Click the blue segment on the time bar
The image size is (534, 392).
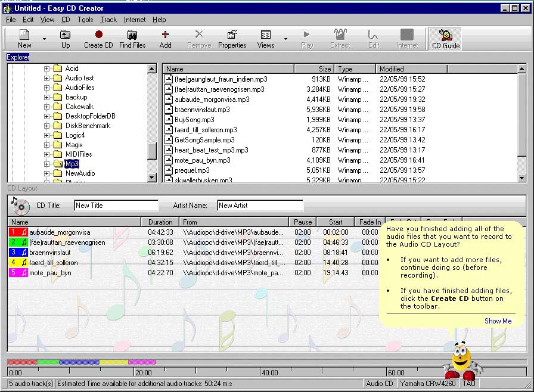79,362
